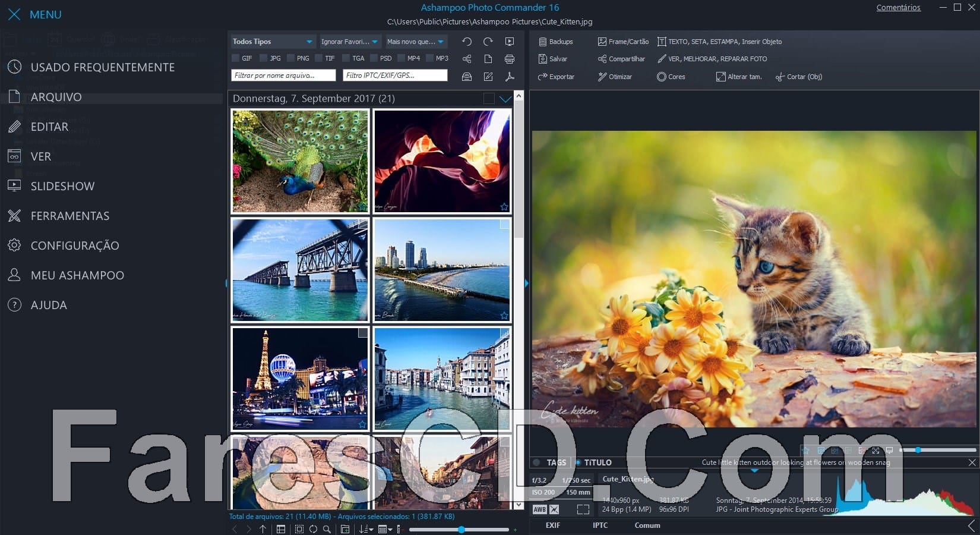Click the Otimizar button

[x=615, y=77]
